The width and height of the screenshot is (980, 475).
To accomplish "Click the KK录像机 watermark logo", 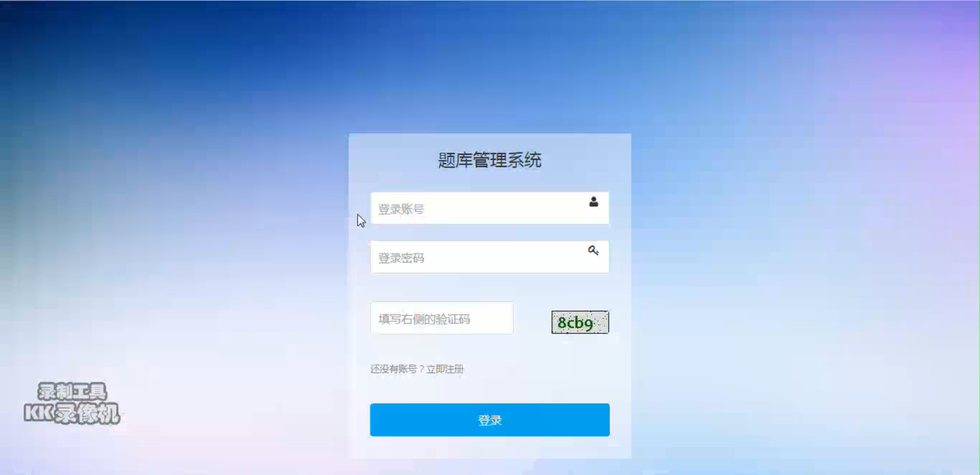I will [72, 413].
